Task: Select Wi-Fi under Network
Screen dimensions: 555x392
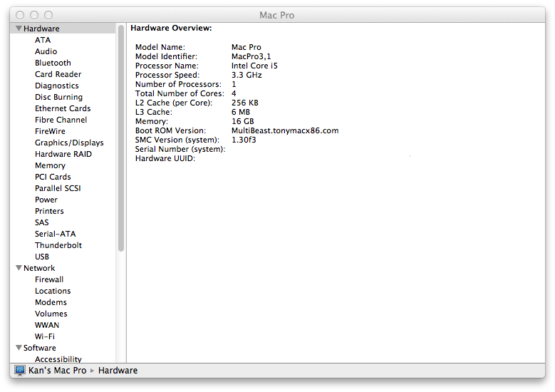Action: tap(45, 336)
